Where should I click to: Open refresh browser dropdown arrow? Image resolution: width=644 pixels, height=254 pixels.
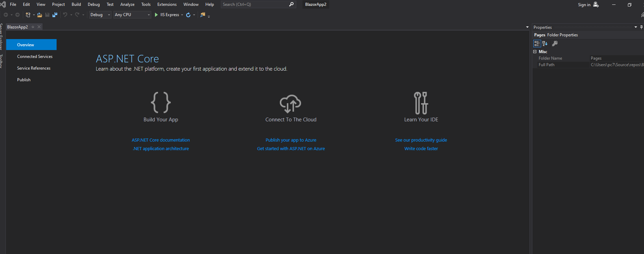point(194,15)
